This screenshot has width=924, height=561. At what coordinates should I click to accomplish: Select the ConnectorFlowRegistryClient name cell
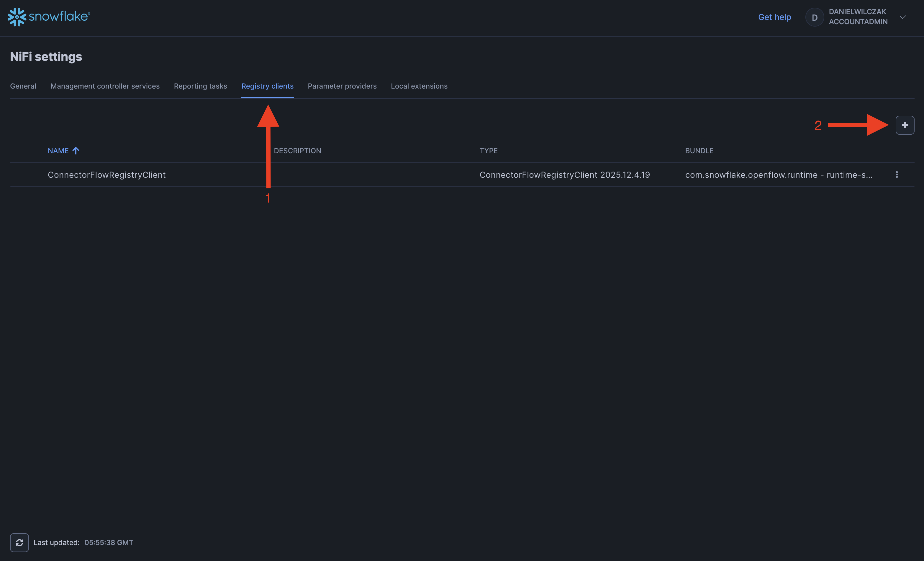107,175
